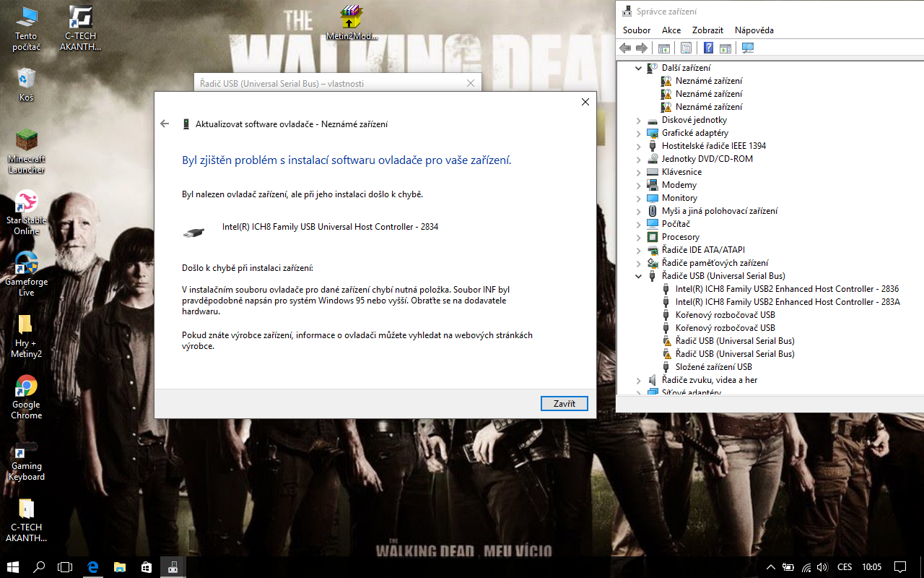The width and height of the screenshot is (924, 578).
Task: Click the Správce zařízení window title
Action: (x=666, y=12)
